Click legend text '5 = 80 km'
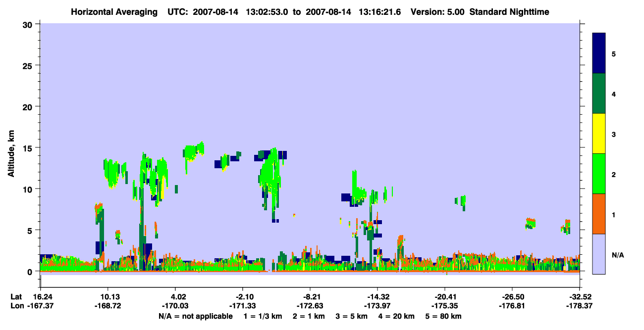The height and width of the screenshot is (330, 644). coord(443,316)
